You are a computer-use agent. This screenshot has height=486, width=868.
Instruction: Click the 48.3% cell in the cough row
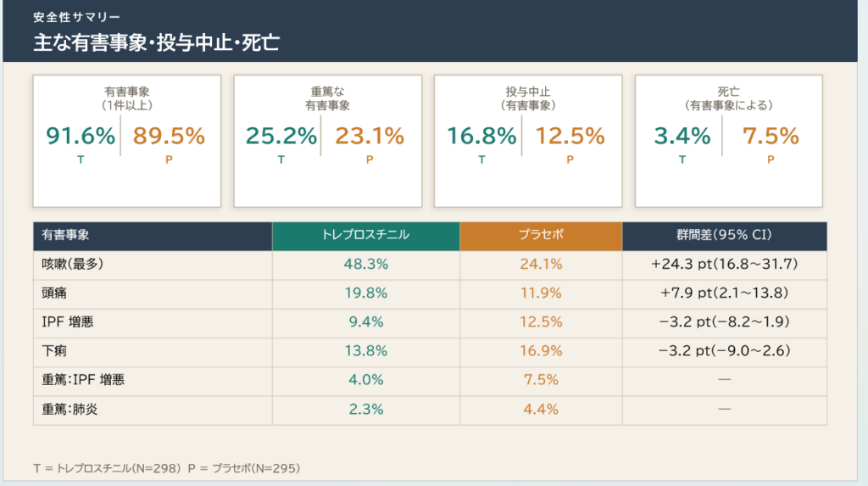[365, 264]
